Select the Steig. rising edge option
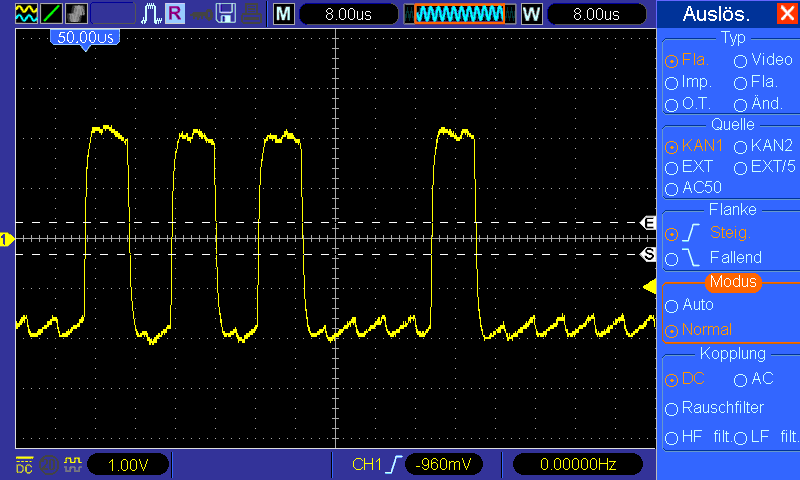This screenshot has width=800, height=480. pos(708,233)
